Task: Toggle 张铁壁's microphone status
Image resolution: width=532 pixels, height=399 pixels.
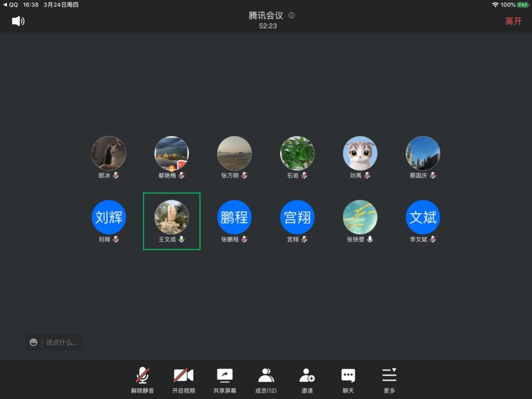Action: coord(371,239)
